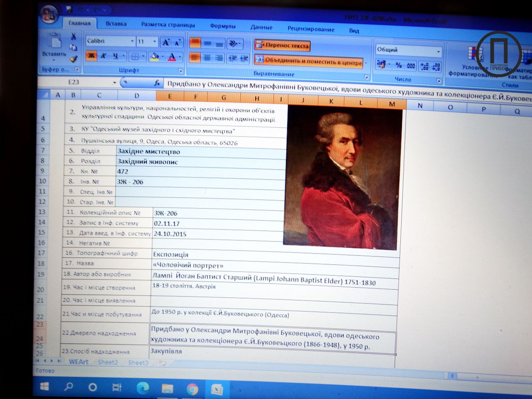The image size is (532, 399).
Task: Toggle align text right
Action: pyautogui.click(x=219, y=58)
